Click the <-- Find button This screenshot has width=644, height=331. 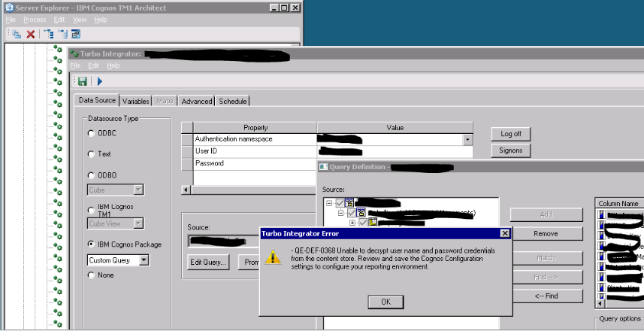click(546, 296)
